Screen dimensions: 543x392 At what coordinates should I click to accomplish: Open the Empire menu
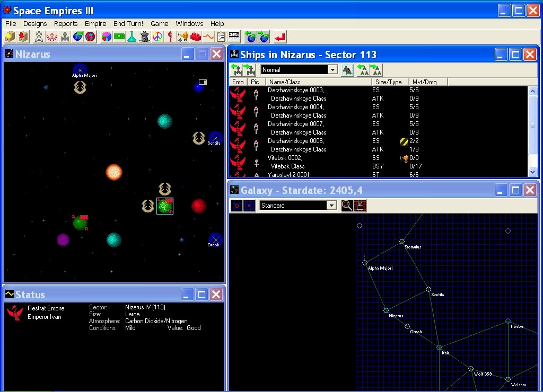tap(95, 23)
